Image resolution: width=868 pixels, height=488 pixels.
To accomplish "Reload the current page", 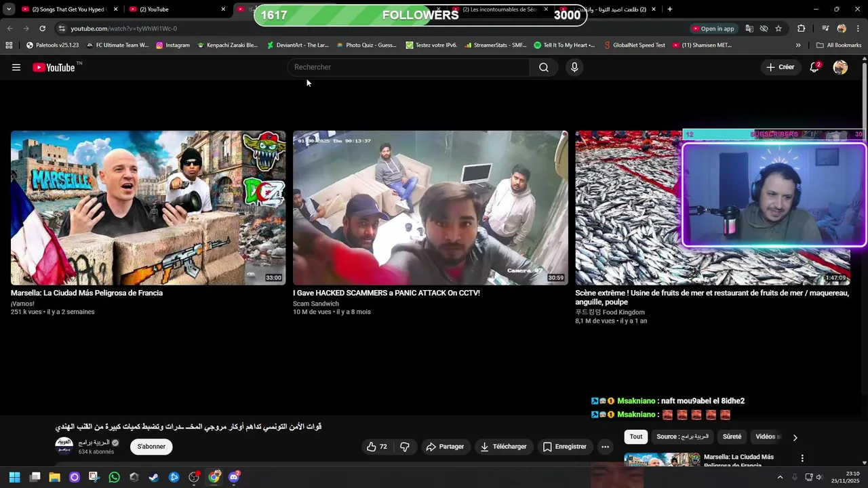I will coord(42,28).
